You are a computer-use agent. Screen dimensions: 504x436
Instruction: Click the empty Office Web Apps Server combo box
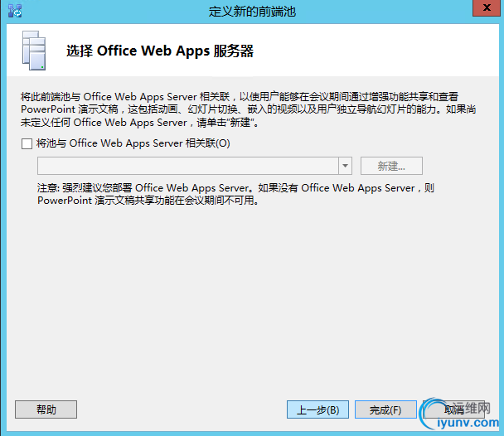point(195,166)
